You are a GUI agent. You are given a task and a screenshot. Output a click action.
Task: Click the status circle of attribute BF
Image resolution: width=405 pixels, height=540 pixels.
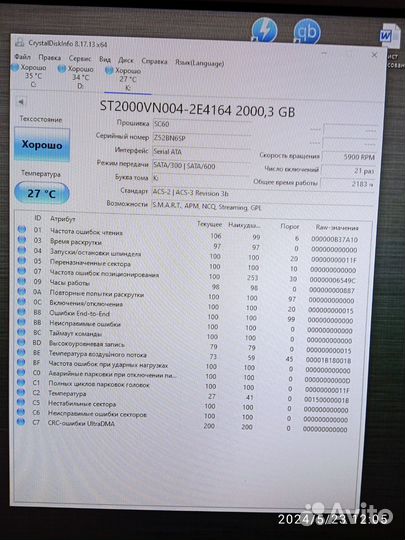click(21, 362)
